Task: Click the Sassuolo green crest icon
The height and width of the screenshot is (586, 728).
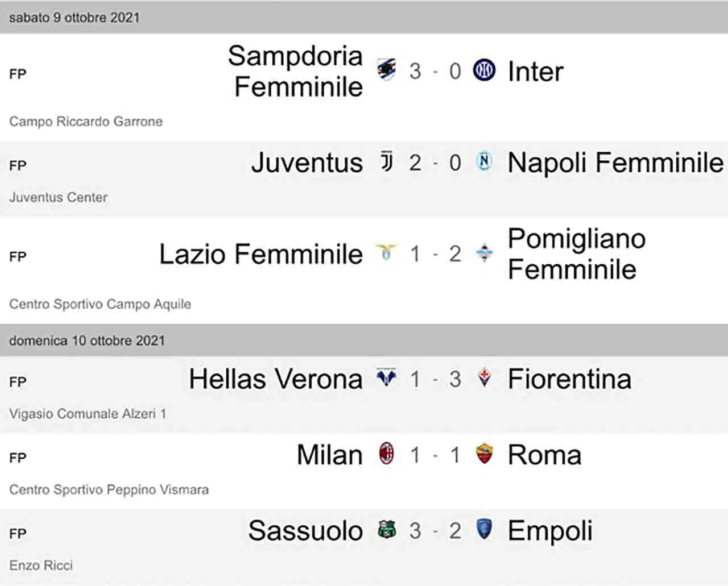Action: (387, 530)
